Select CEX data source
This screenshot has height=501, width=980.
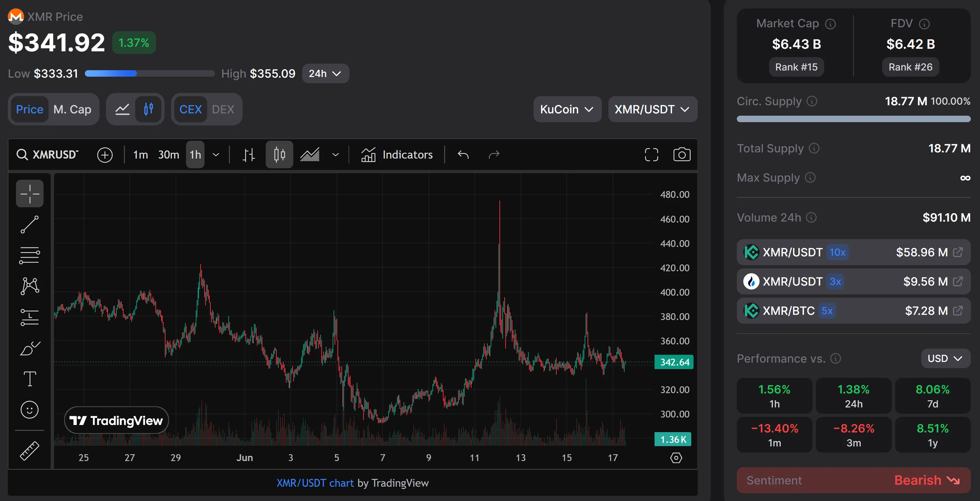click(190, 109)
